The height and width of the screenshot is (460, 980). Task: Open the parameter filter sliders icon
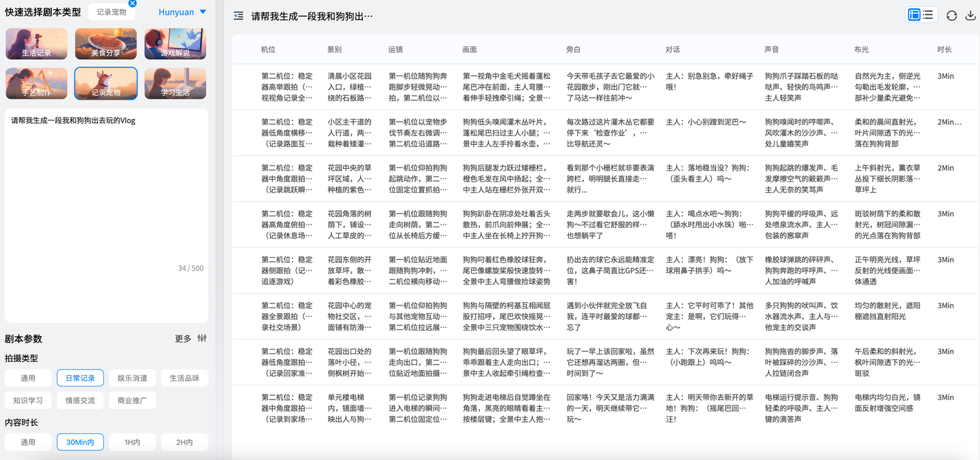tap(202, 339)
